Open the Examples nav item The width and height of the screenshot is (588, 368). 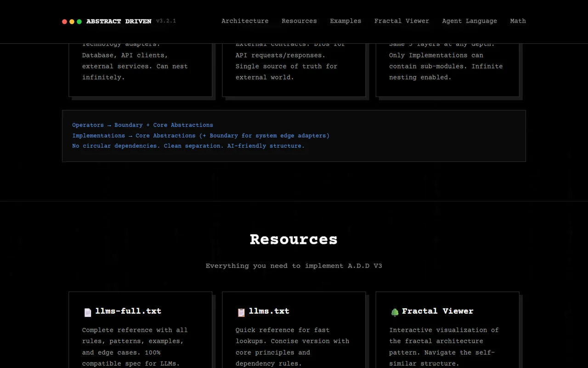coord(345,21)
